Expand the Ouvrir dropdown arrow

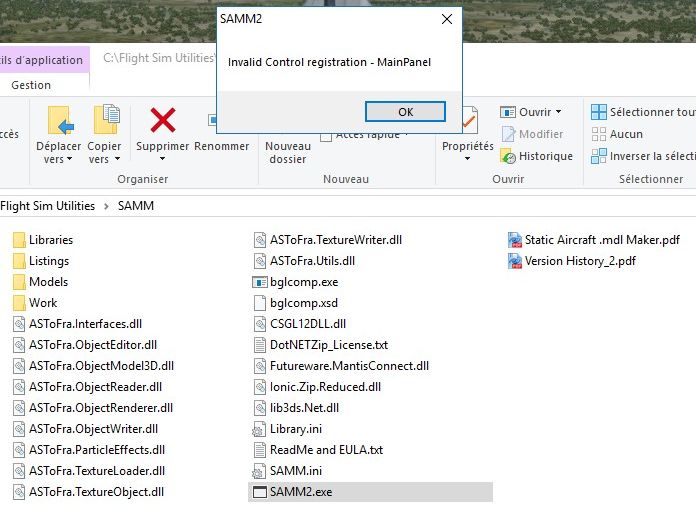[558, 112]
